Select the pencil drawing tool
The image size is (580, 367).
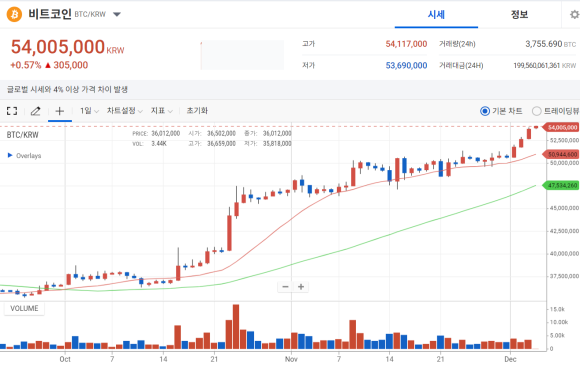point(36,111)
